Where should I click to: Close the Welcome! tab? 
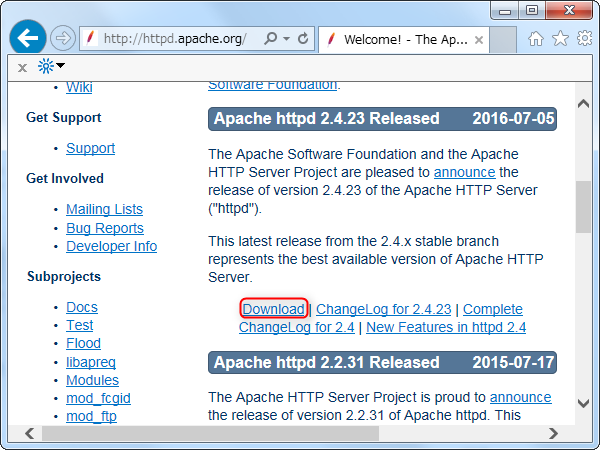479,40
